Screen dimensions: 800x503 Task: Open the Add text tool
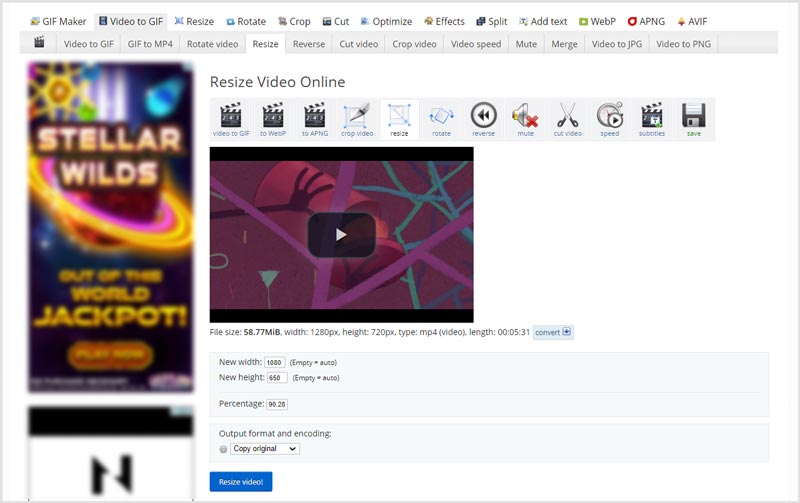pos(543,21)
